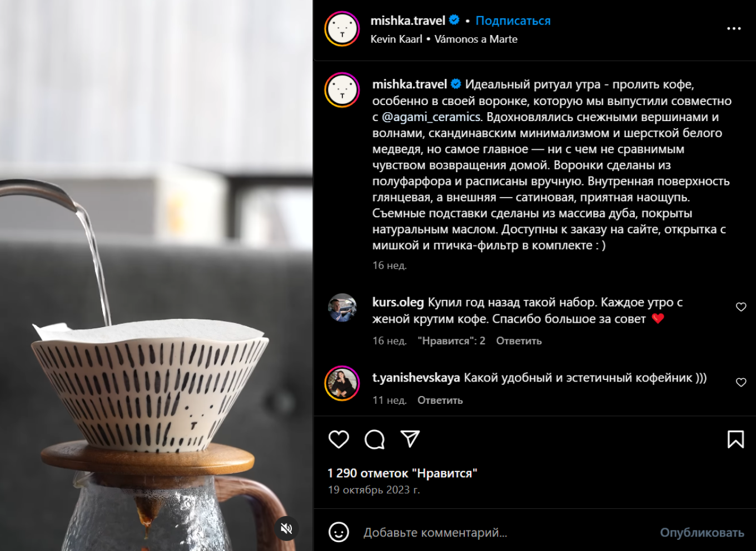
Task: Reply to kurs.oleg's comment
Action: click(x=519, y=341)
